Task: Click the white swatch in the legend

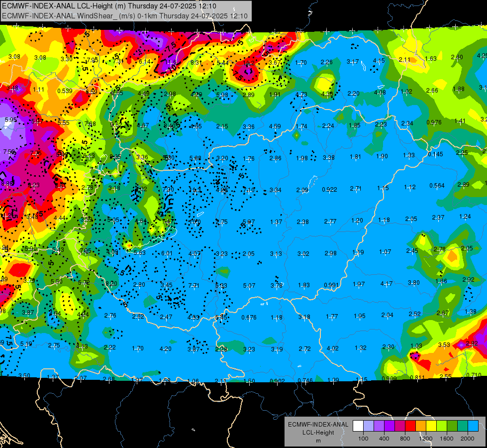Action: pyautogui.click(x=358, y=426)
